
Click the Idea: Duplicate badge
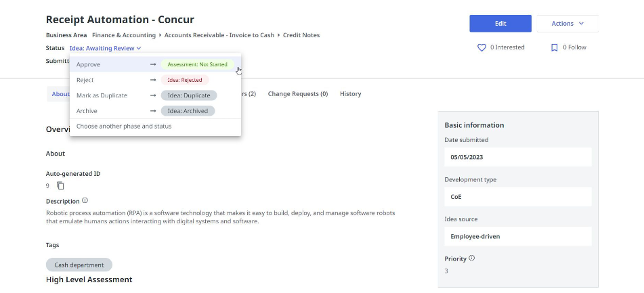(189, 95)
